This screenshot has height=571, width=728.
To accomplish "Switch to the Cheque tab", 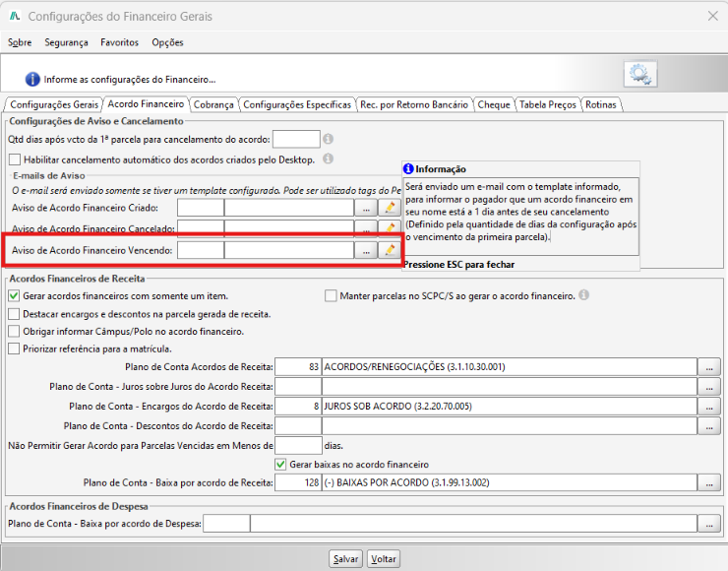I will [x=494, y=104].
